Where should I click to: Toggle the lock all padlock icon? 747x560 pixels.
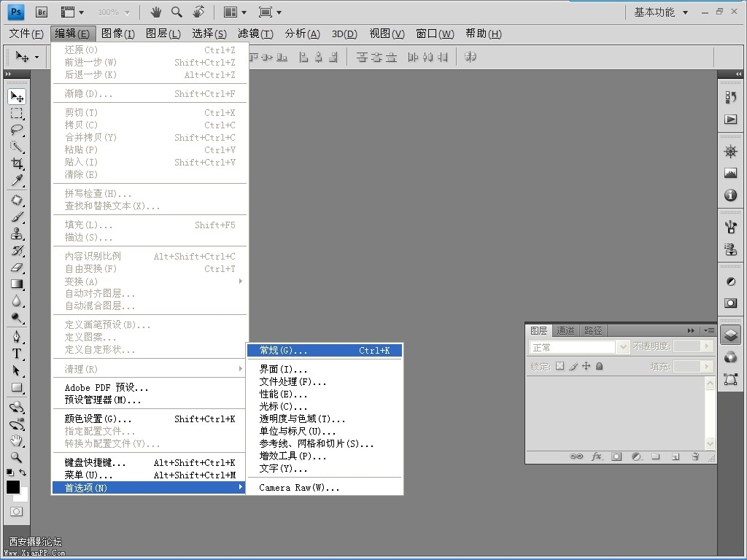point(600,366)
